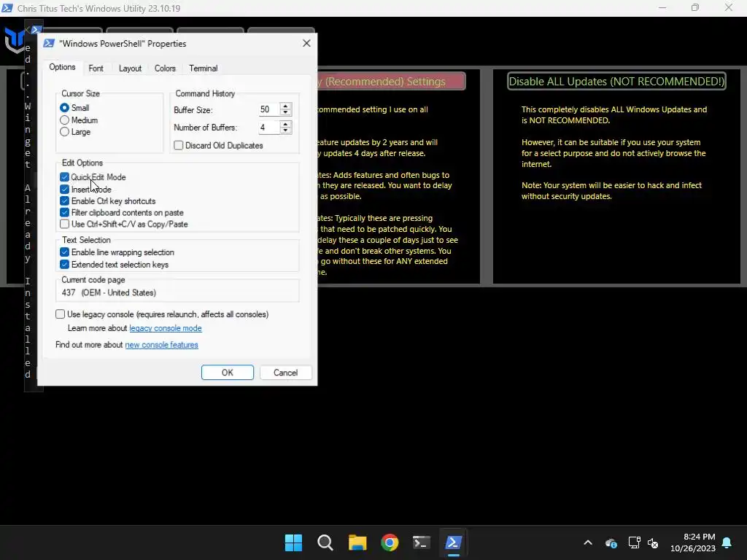Open the legacy console mode link

click(166, 328)
